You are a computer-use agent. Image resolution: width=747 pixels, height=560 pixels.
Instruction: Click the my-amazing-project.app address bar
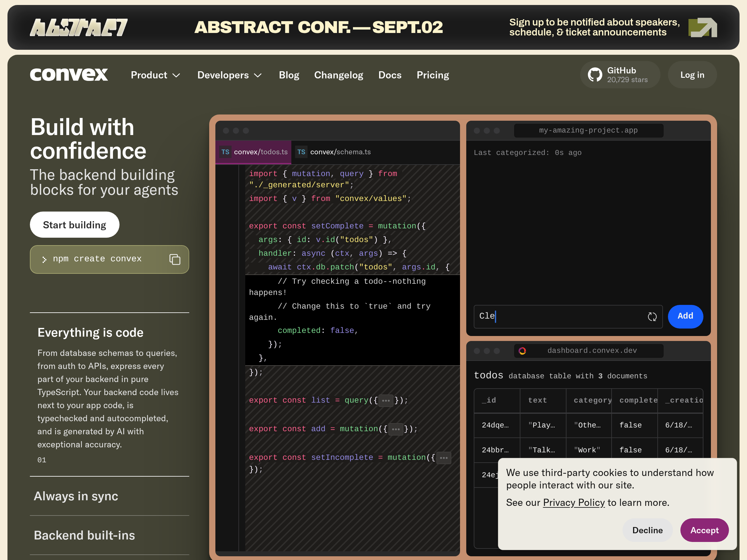588,130
